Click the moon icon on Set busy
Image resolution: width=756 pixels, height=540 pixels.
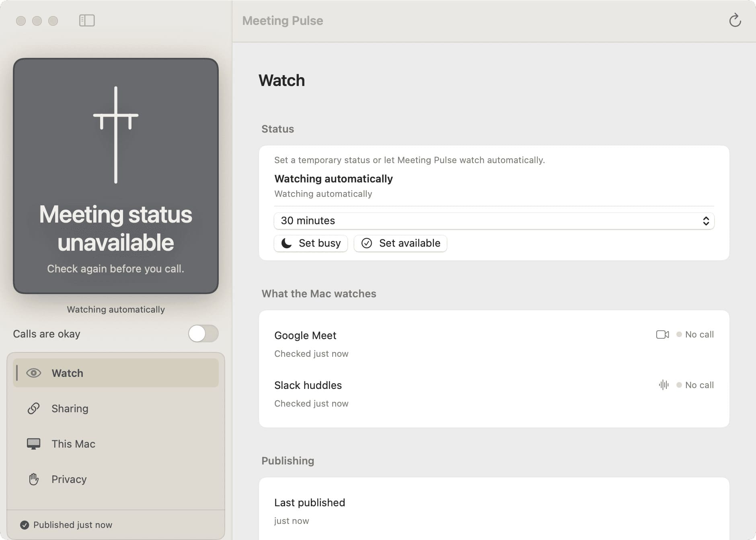(286, 243)
